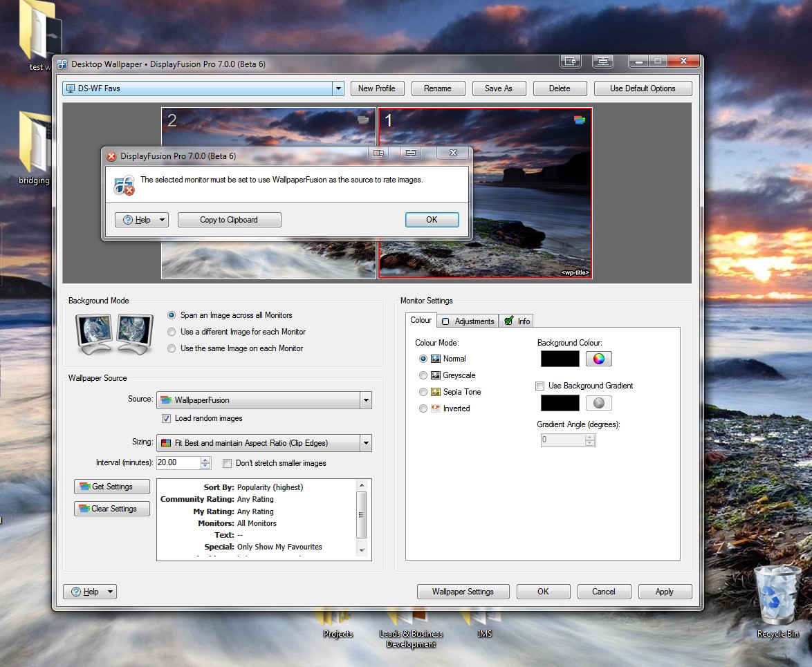Click the black Background Colour swatch
Screen dimensions: 812x667
[560, 359]
